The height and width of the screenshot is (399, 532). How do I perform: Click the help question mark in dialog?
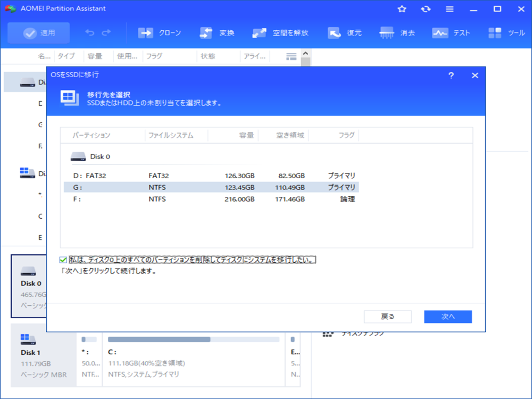[x=451, y=76]
